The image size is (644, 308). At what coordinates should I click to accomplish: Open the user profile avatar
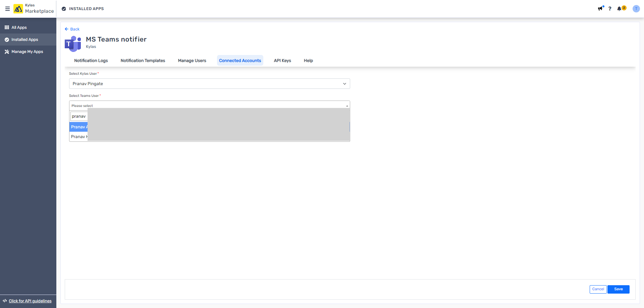(x=636, y=9)
